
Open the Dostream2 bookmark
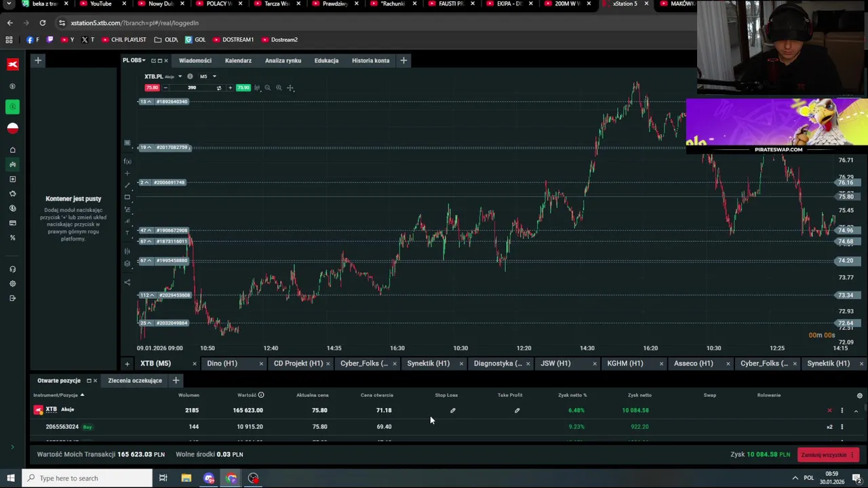coord(279,39)
